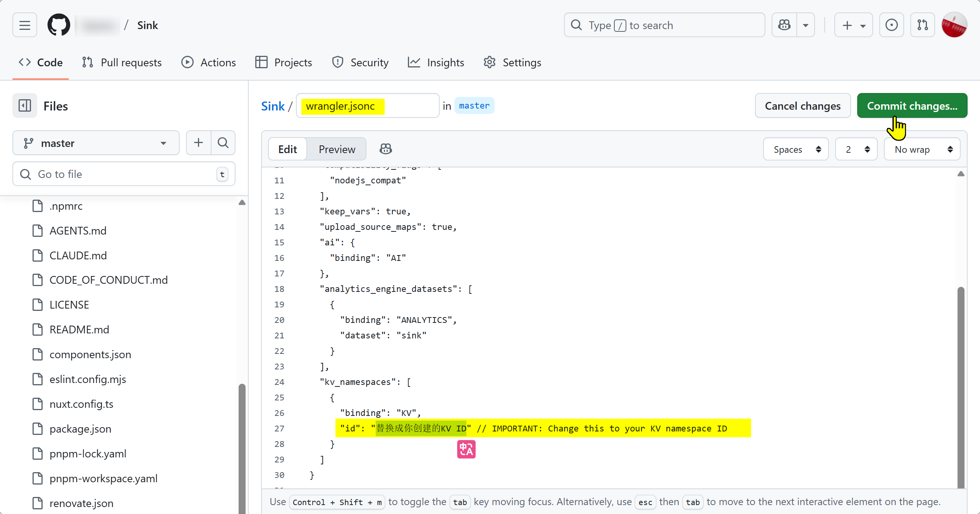
Task: Click Cancel changes button
Action: click(803, 106)
